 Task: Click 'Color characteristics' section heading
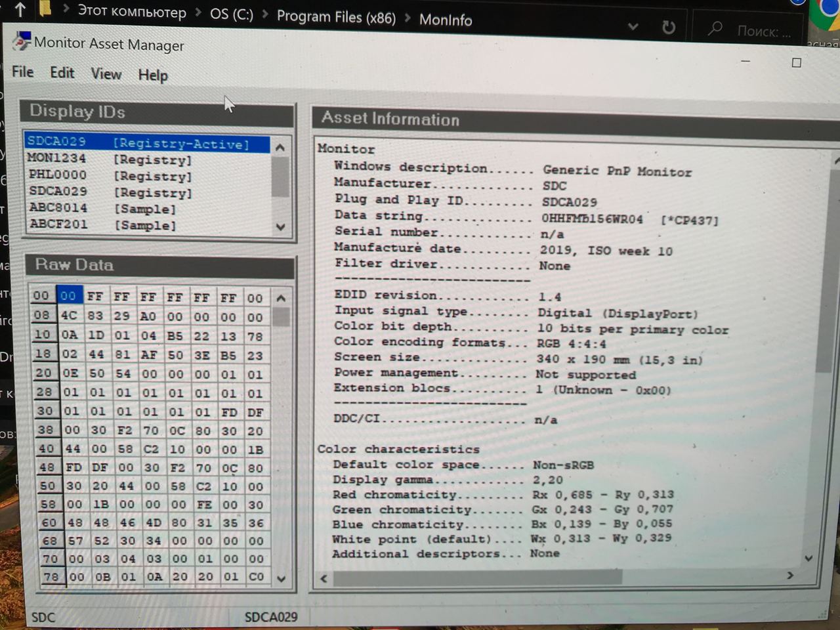point(398,450)
